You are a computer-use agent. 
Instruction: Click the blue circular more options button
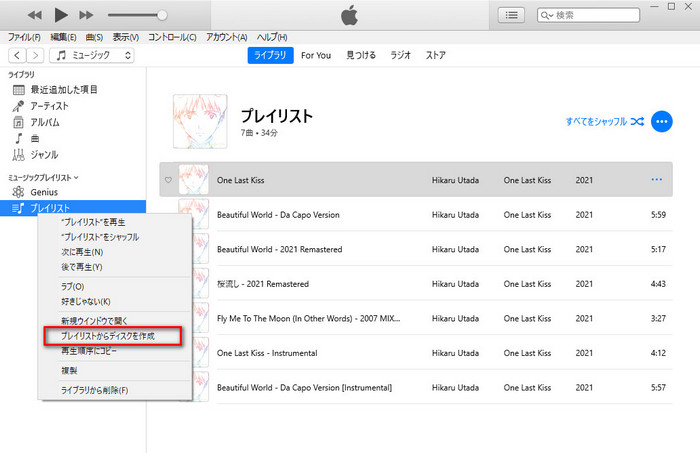pos(662,121)
